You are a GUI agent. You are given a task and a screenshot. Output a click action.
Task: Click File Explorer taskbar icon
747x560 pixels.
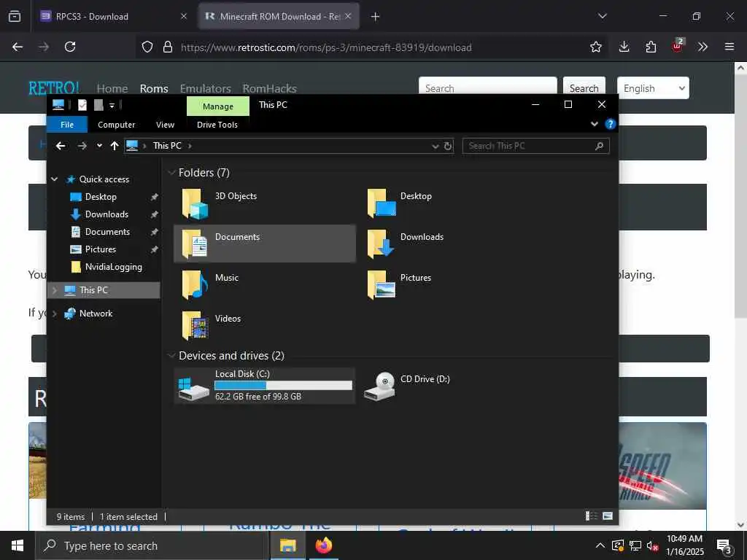pyautogui.click(x=287, y=545)
